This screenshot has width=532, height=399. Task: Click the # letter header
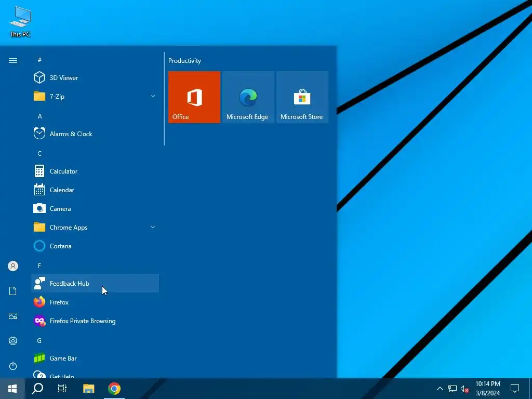(39, 60)
